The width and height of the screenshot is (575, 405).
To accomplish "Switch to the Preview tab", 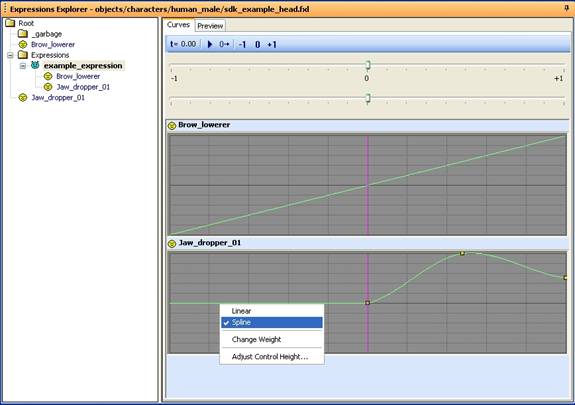I will [x=210, y=26].
